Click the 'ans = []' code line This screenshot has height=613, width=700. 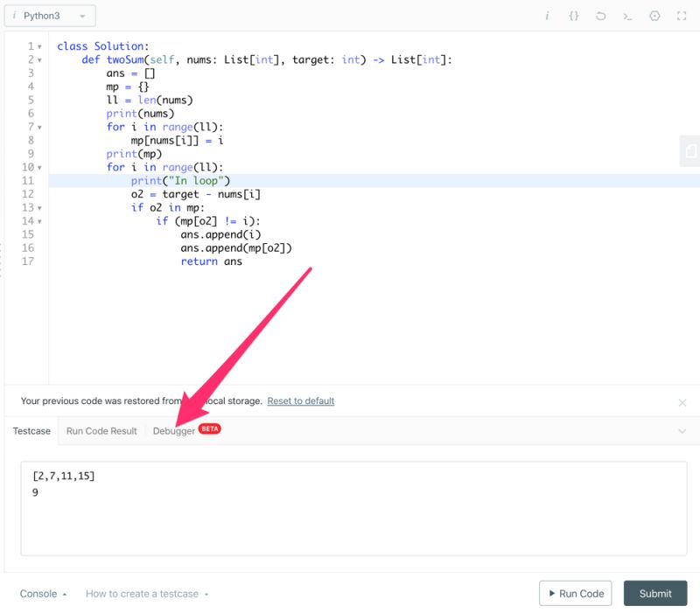[x=130, y=73]
